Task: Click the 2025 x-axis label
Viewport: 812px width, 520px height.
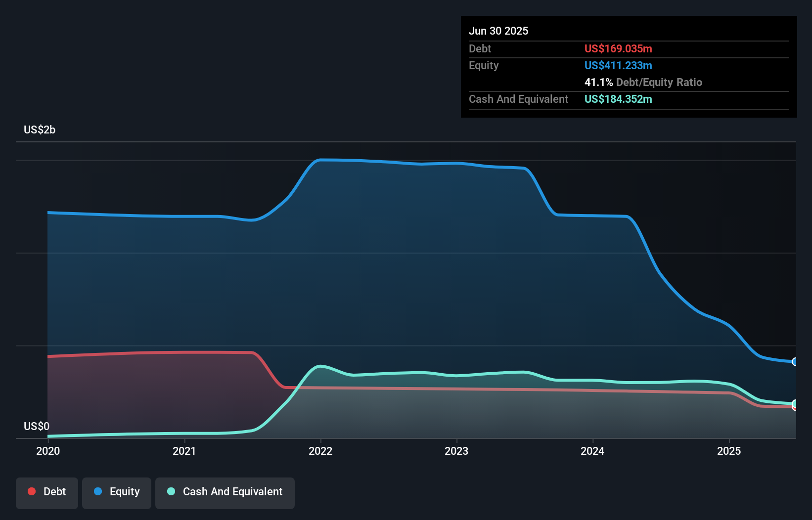Action: coord(729,451)
